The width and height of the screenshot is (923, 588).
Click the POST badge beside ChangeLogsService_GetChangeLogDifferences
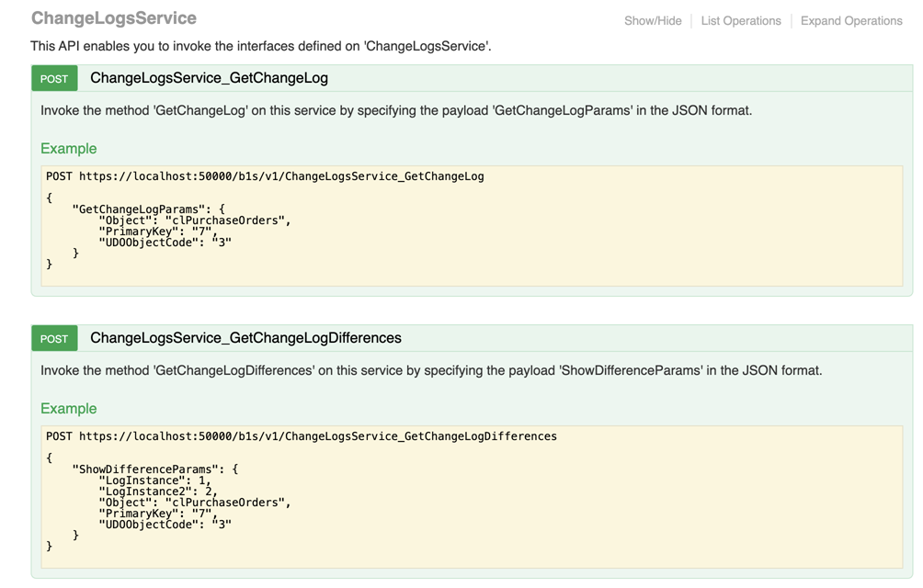tap(54, 339)
